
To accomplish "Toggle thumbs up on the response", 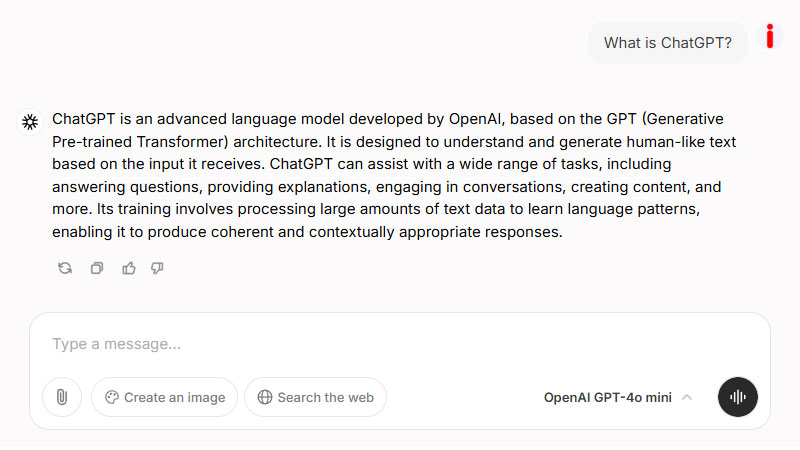I will click(x=128, y=268).
